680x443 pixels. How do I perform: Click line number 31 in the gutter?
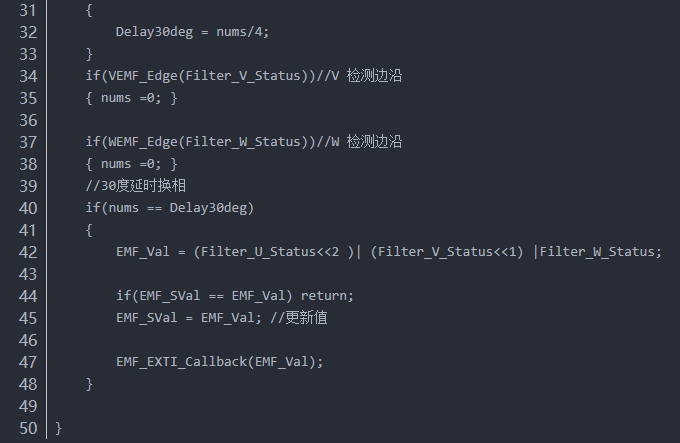pos(28,10)
